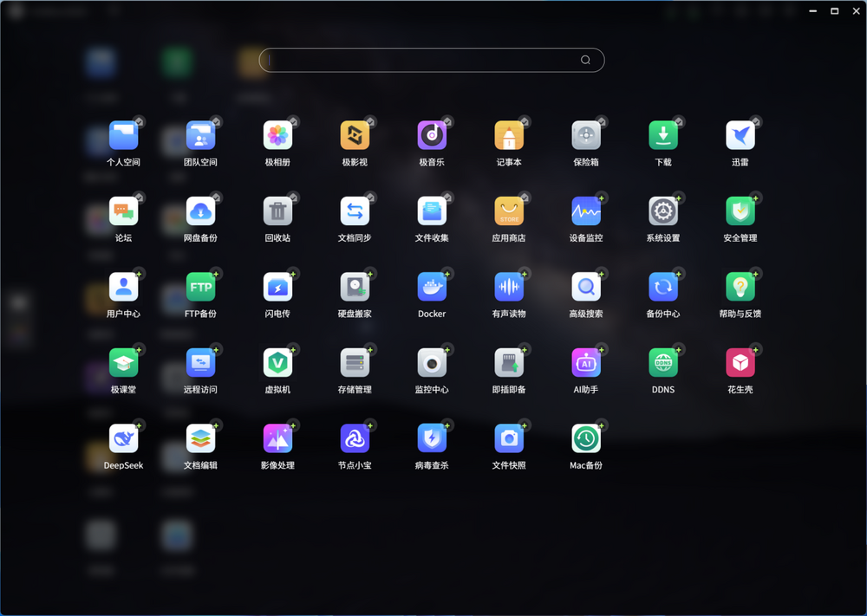Toggle the pinned badge on 极音乐
This screenshot has height=616, width=867.
pos(447,122)
